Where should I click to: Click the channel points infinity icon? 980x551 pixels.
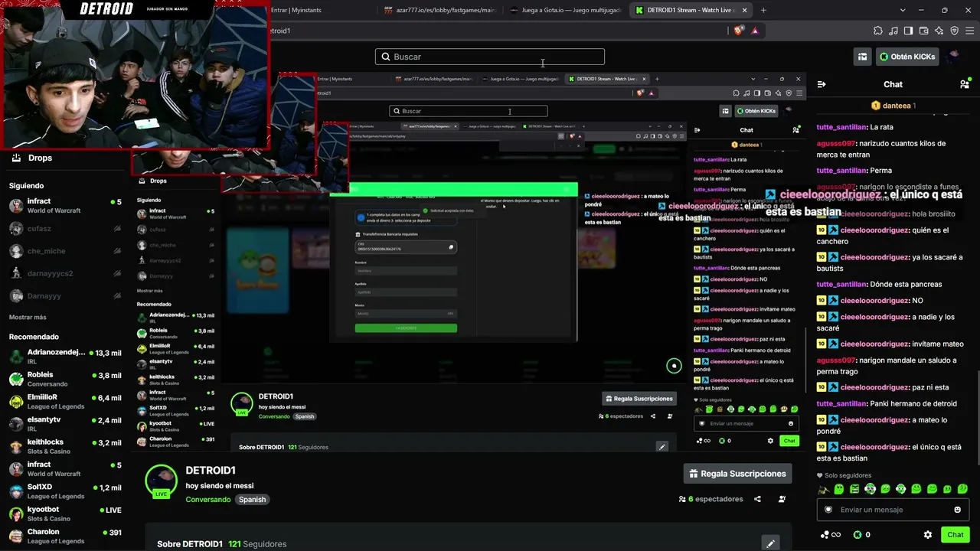click(831, 535)
